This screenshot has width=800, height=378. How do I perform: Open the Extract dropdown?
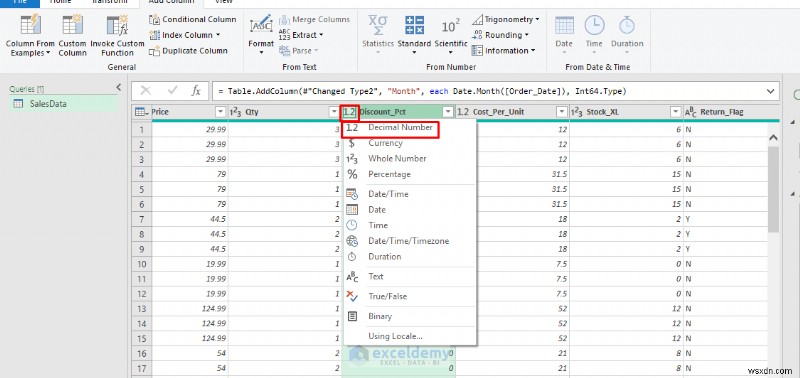coord(302,35)
